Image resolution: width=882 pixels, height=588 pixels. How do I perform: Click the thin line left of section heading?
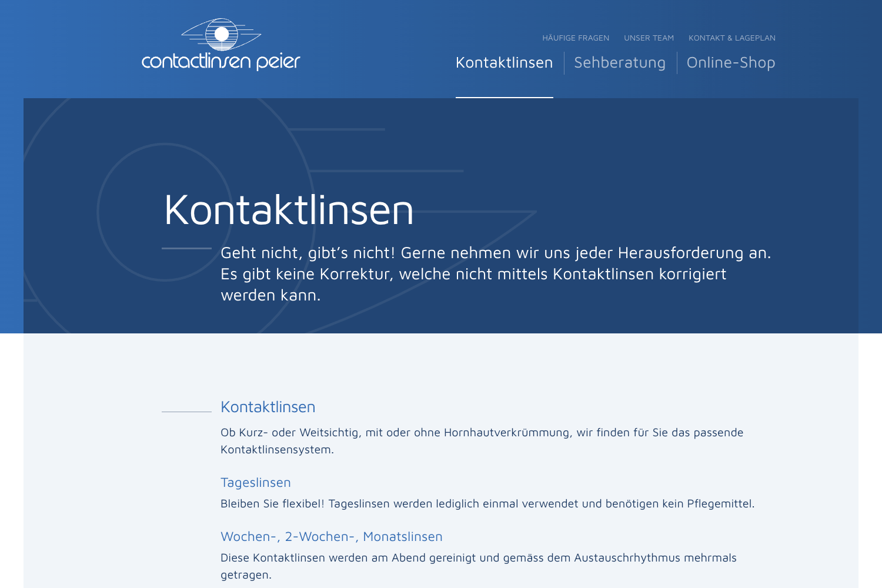[186, 412]
